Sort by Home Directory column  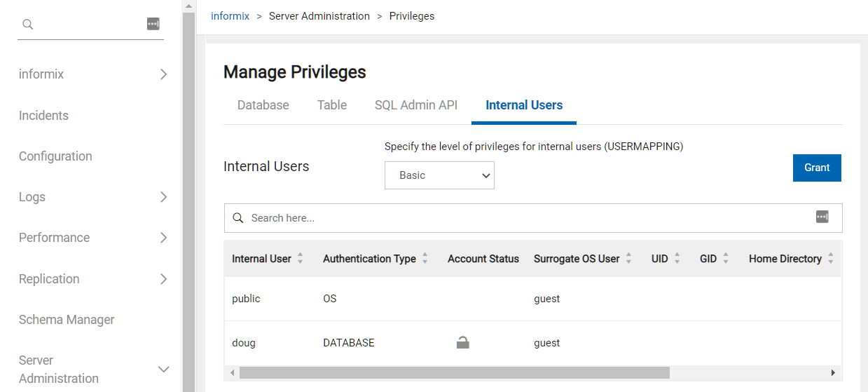click(x=830, y=259)
